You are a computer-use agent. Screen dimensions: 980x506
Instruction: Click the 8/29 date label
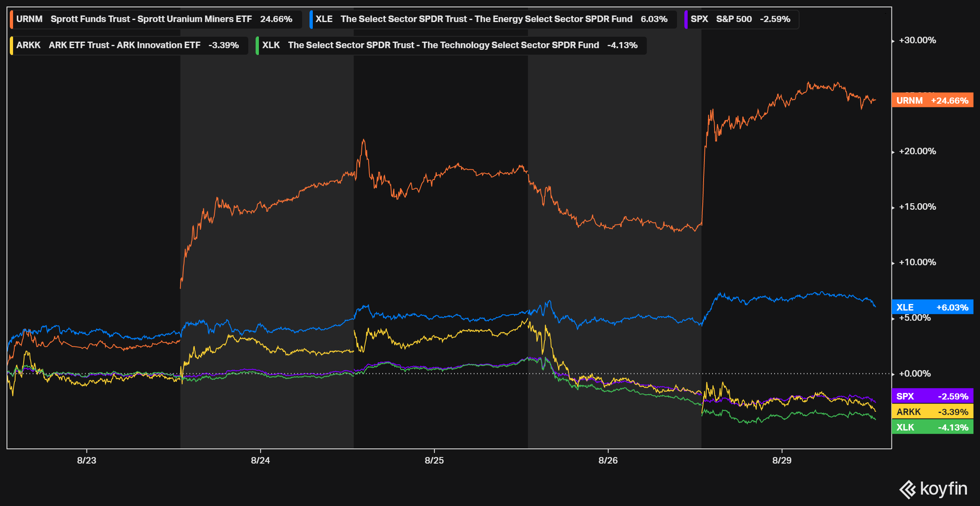pyautogui.click(x=782, y=460)
